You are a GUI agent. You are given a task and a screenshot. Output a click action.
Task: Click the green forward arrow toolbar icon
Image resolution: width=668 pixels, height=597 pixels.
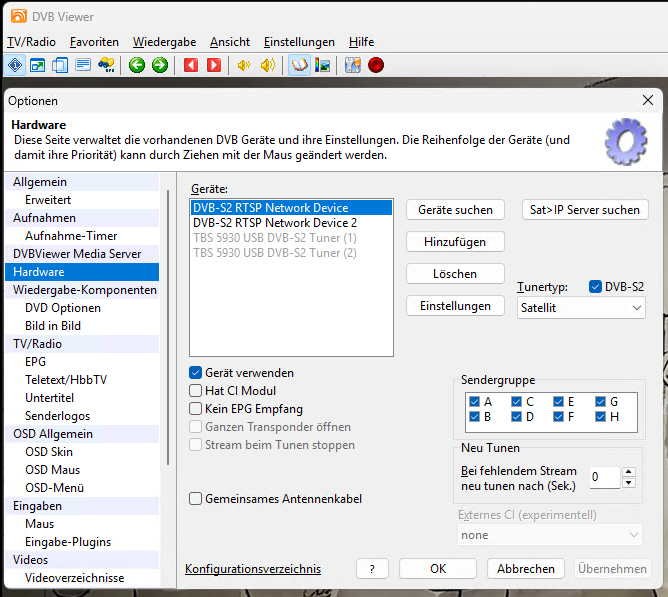tap(159, 65)
